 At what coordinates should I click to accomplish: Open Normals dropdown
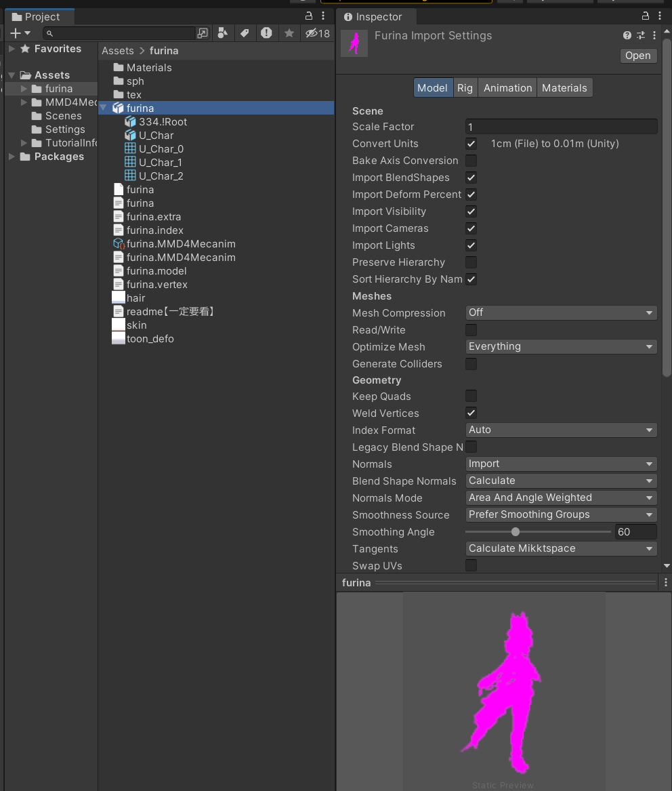(x=561, y=464)
